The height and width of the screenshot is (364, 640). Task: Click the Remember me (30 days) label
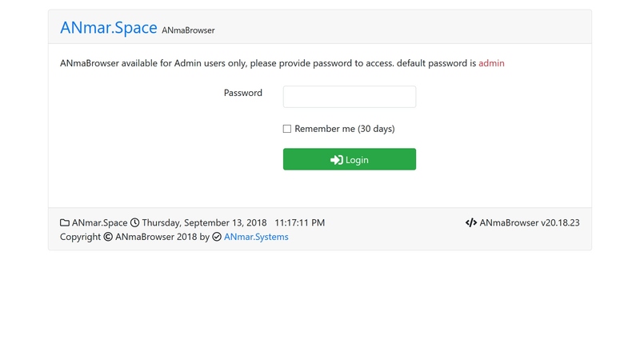[x=344, y=129]
